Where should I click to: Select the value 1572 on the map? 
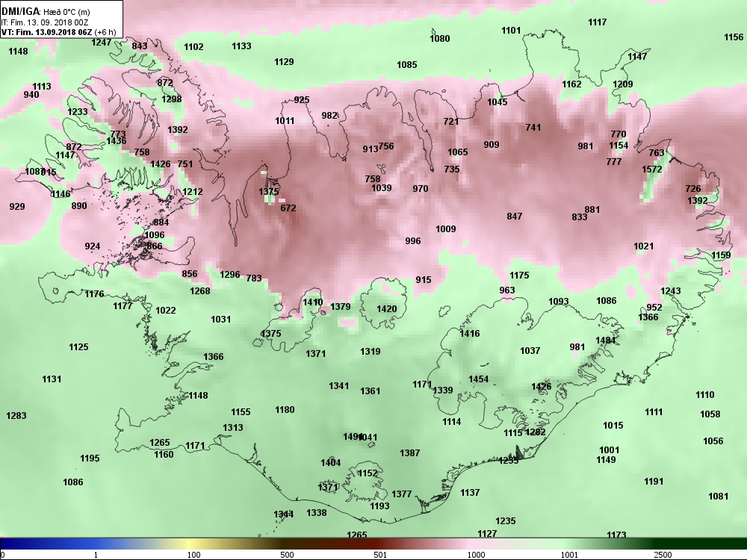point(651,169)
